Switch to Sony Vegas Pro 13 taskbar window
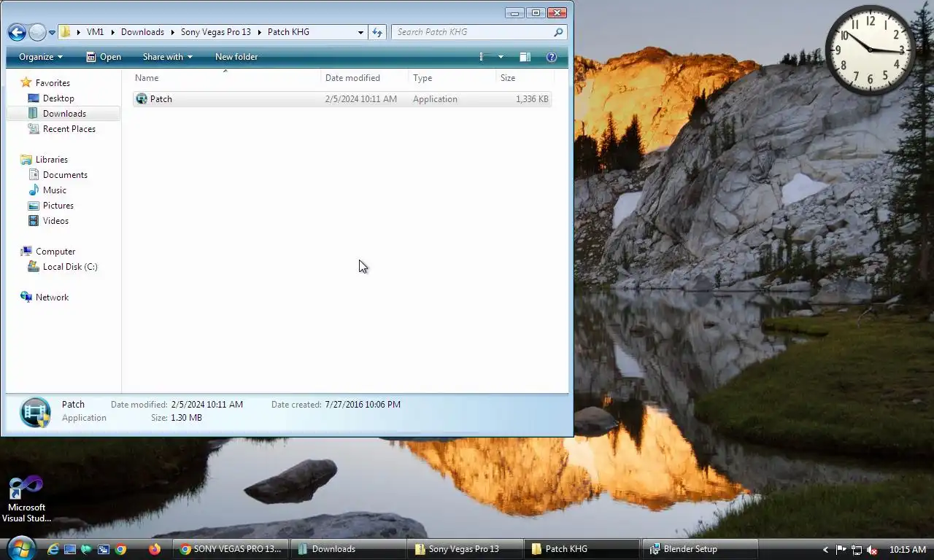The width and height of the screenshot is (934, 560). pyautogui.click(x=465, y=549)
